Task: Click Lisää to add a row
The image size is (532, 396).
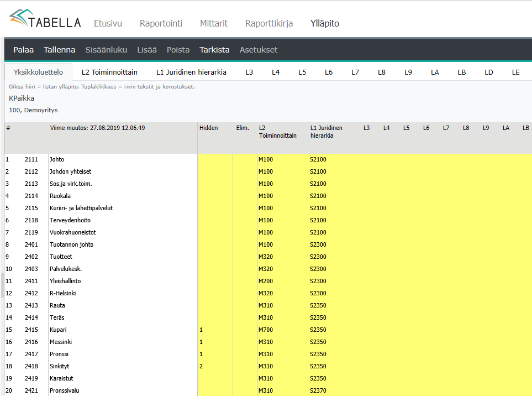Action: (x=147, y=50)
